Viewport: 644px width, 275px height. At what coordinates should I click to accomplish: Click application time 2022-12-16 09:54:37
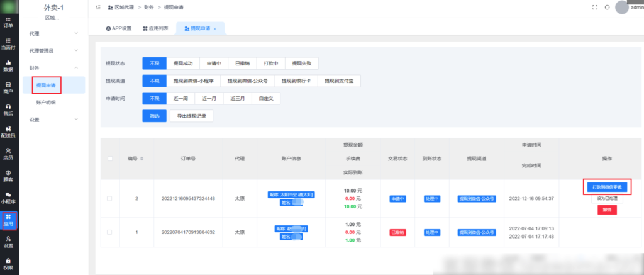pos(531,199)
